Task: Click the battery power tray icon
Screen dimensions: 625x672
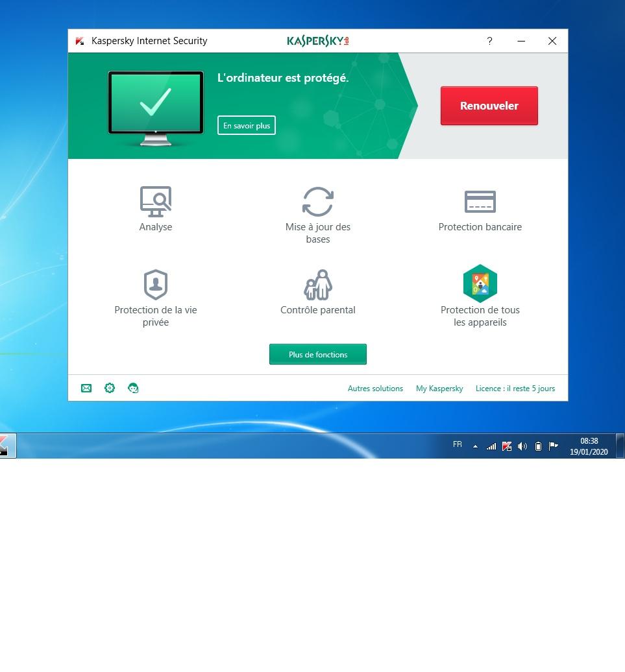Action: [539, 446]
